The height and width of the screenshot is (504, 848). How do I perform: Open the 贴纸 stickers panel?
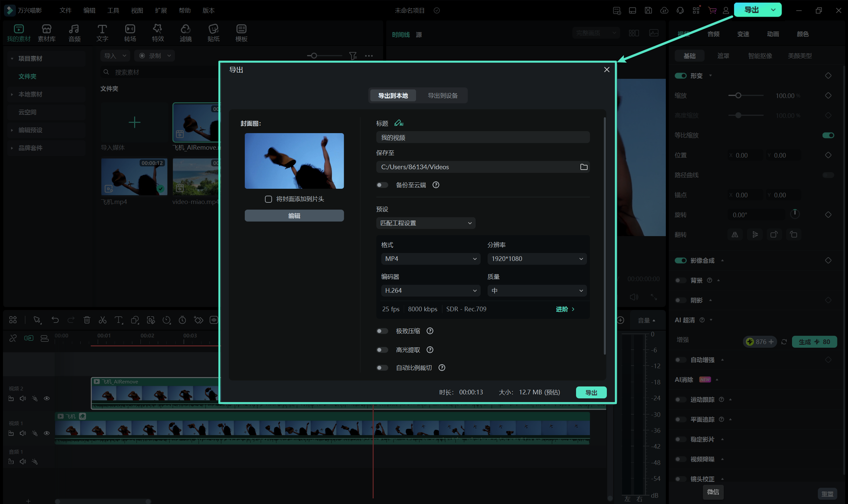click(x=213, y=33)
